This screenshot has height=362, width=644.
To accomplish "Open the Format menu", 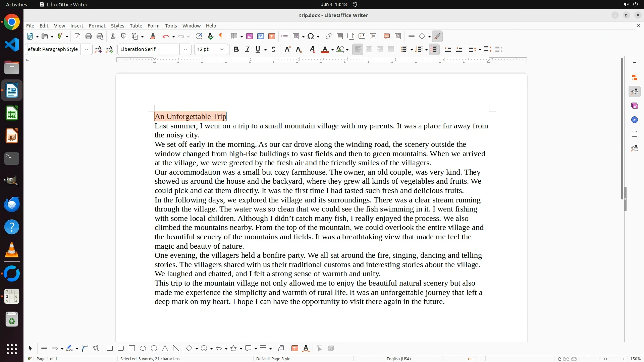I will pyautogui.click(x=97, y=25).
